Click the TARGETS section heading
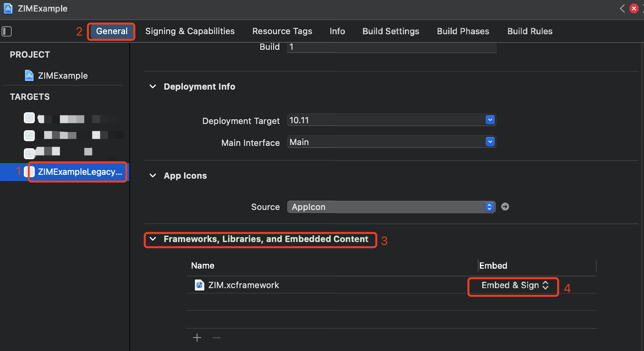The height and width of the screenshot is (351, 644). point(30,97)
